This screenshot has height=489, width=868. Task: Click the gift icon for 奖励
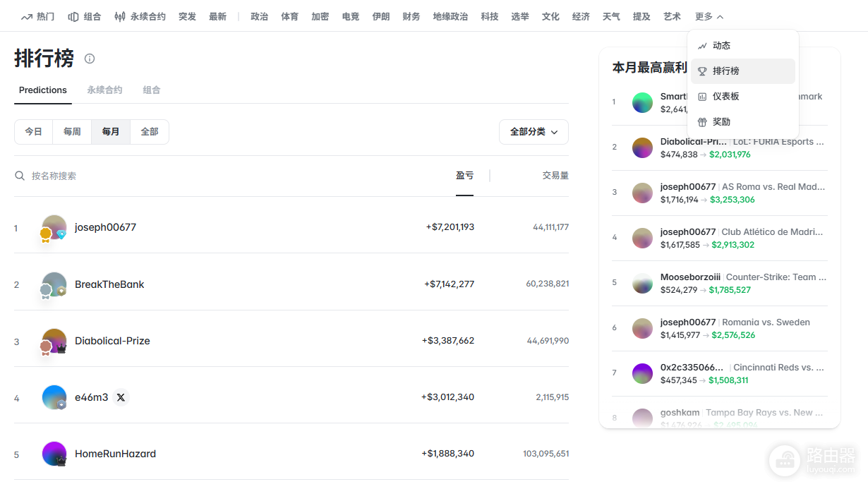tap(702, 122)
